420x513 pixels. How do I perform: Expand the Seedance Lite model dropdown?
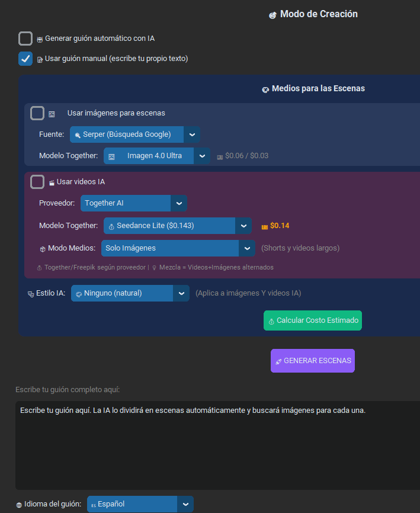point(178,226)
